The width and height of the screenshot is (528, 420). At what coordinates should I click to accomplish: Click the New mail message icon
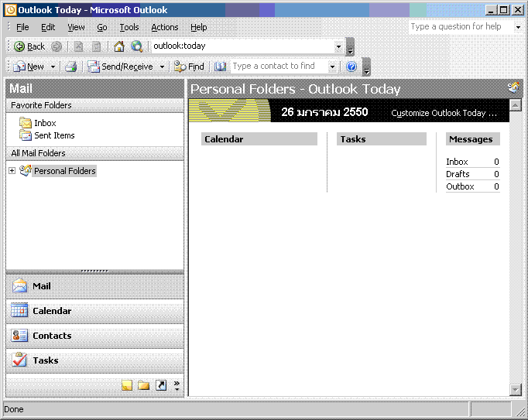tap(19, 67)
